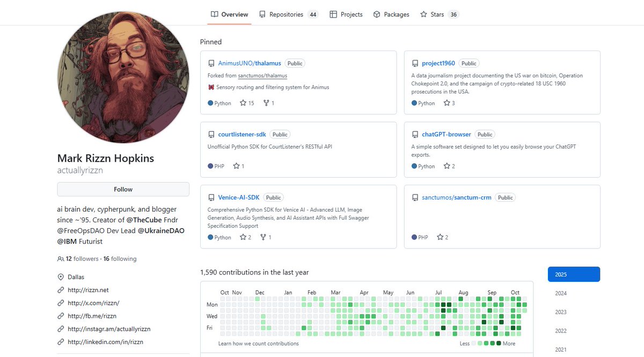Select the 2024 contribution year
This screenshot has height=357, width=644.
(561, 294)
